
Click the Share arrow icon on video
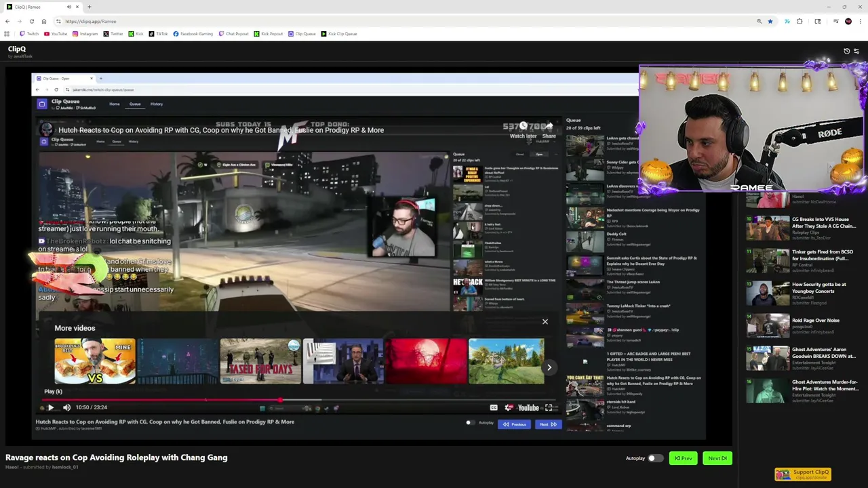coord(549,126)
